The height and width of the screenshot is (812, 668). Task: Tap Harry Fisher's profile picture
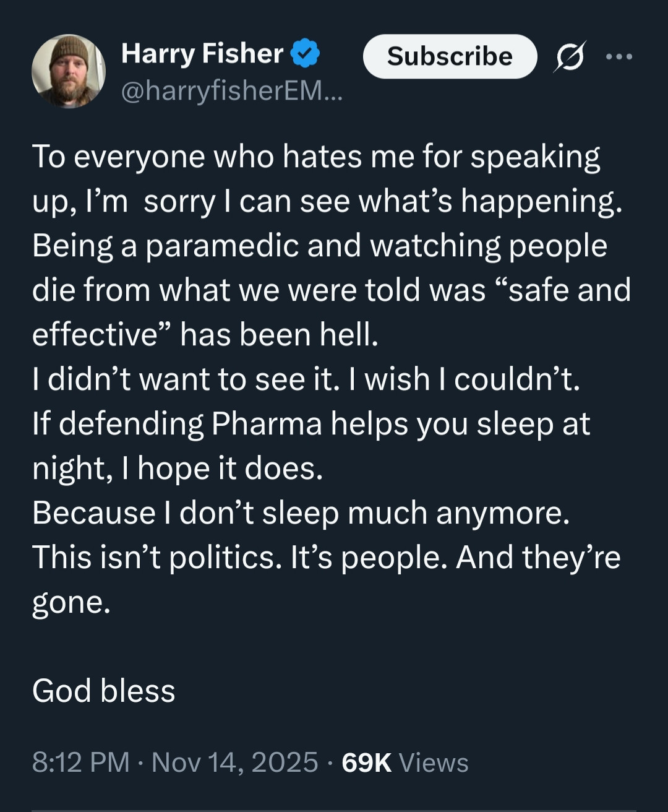pos(69,71)
